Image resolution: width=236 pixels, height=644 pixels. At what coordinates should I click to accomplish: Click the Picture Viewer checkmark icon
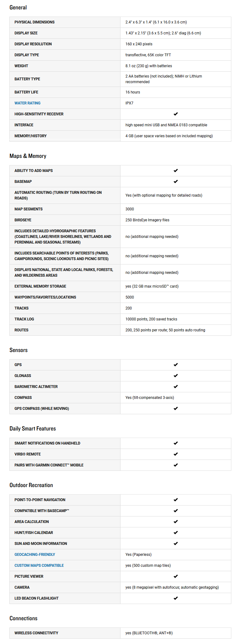point(176,576)
